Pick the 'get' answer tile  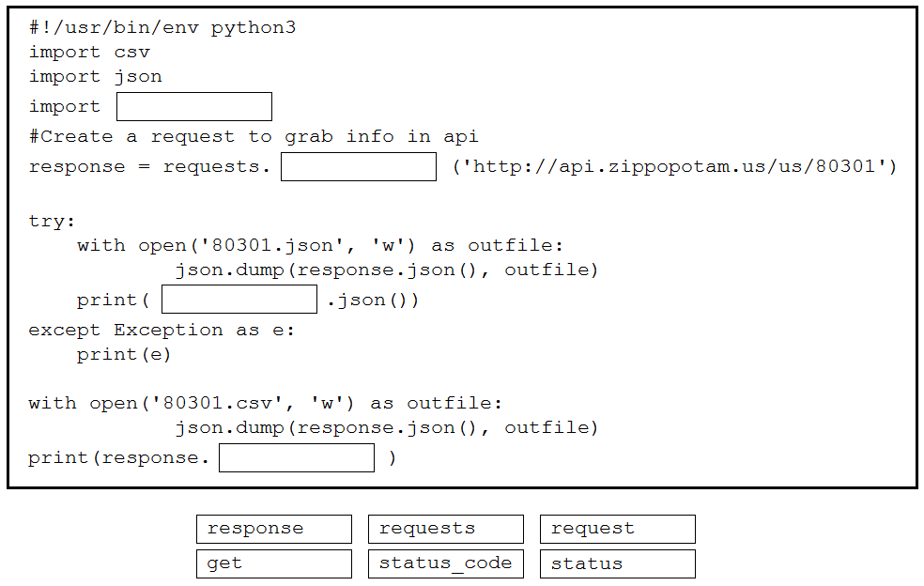click(274, 563)
